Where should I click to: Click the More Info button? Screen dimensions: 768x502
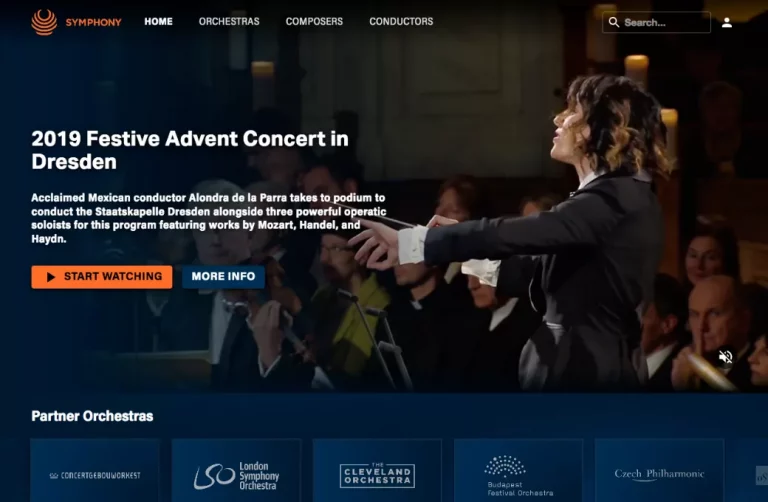(223, 277)
